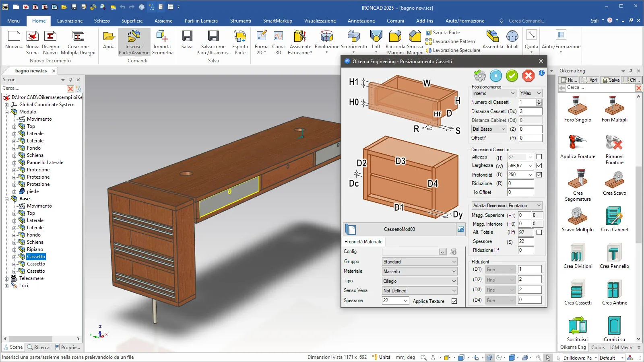The height and width of the screenshot is (362, 644).
Task: Click the CassettoMod03 model button
Action: point(399,229)
